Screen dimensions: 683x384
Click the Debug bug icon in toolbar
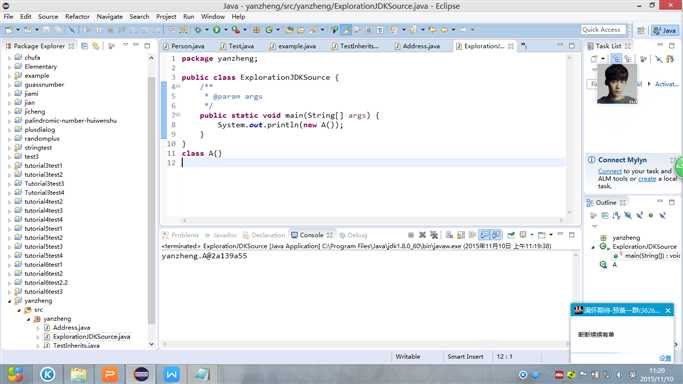pos(197,30)
